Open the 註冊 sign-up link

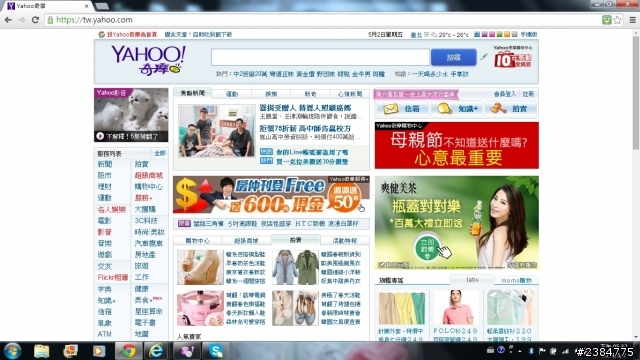click(528, 94)
